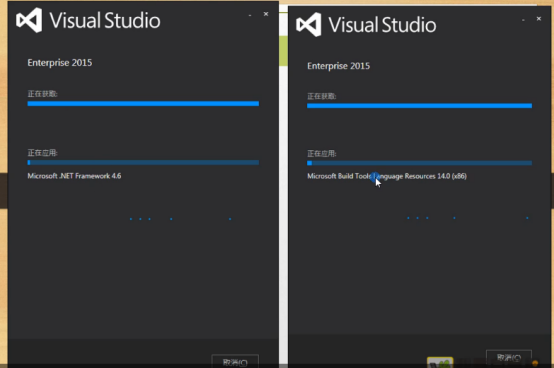Click 正在获取 progress bar in right installer
Viewport: 554px width, 368px height.
point(419,106)
